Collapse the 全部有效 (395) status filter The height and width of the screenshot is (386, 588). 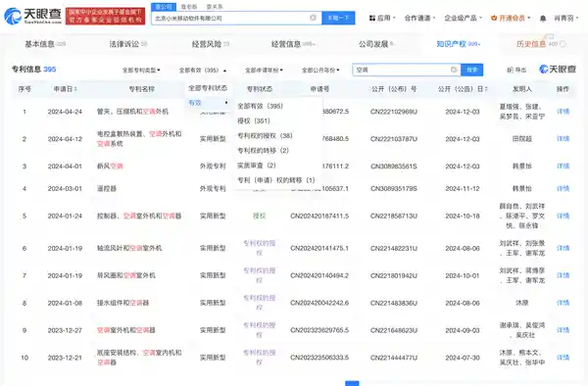point(203,71)
